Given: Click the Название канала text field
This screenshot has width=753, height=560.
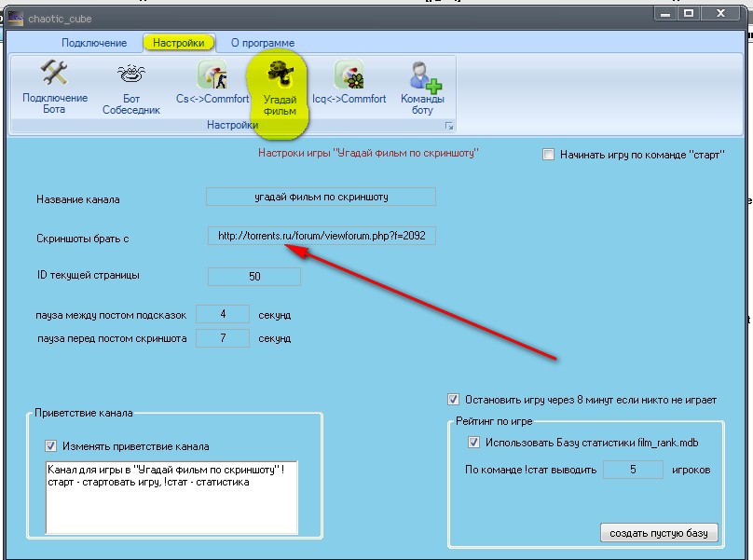Looking at the screenshot, I should point(321,197).
